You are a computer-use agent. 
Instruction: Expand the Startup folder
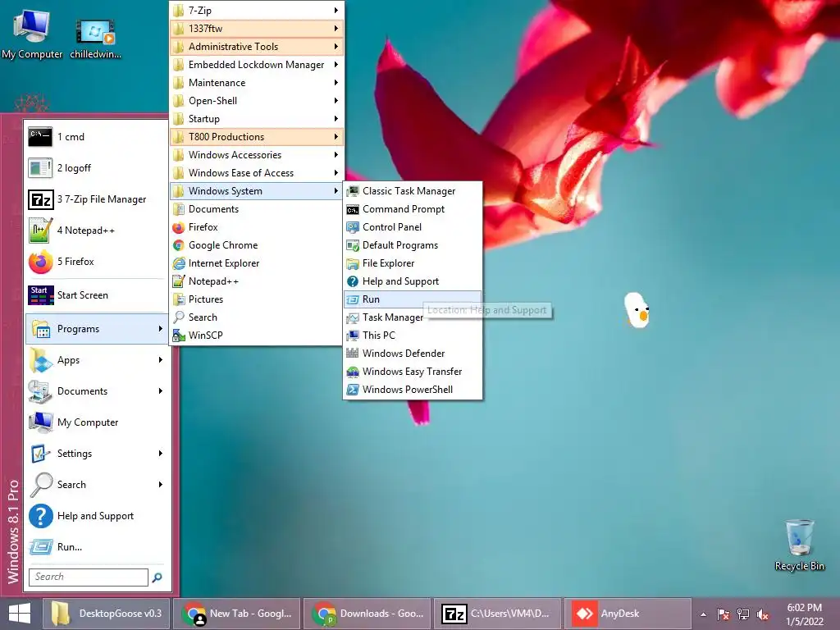click(257, 119)
